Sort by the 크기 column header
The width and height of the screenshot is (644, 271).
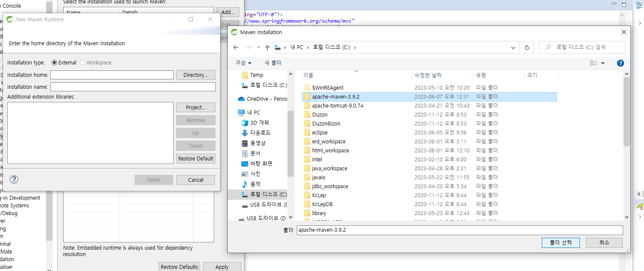pos(541,75)
